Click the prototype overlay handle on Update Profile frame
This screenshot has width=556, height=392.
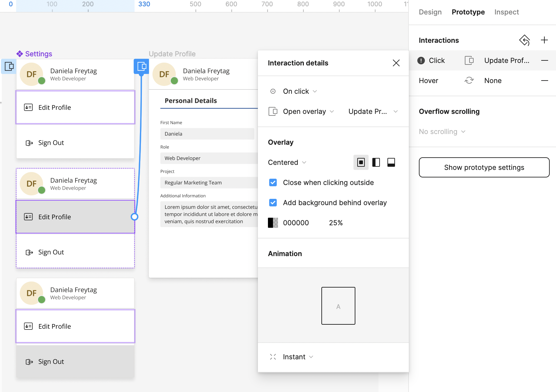[x=142, y=66]
